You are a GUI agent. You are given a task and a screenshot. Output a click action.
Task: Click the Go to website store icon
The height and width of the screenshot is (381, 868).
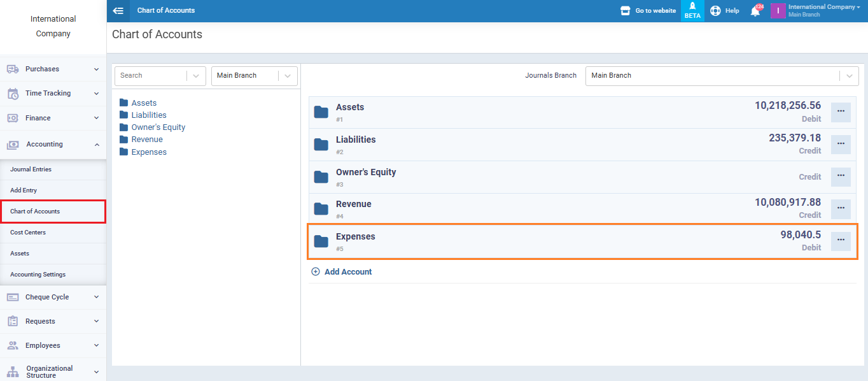[625, 11]
